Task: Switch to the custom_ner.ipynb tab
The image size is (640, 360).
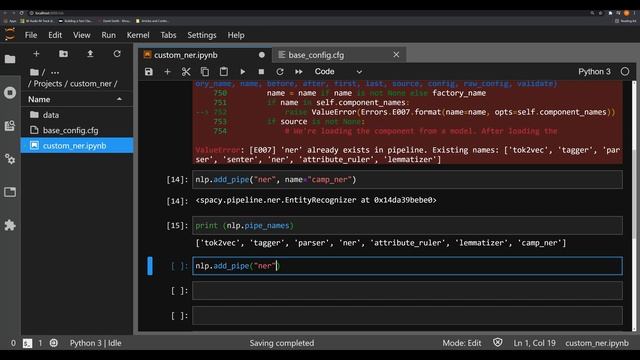Action: (x=204, y=55)
